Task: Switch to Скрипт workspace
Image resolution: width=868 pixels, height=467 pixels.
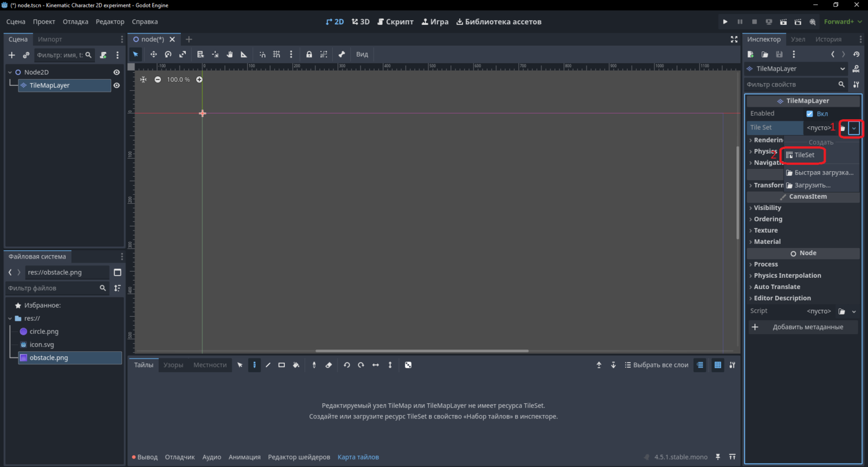Action: tap(396, 21)
